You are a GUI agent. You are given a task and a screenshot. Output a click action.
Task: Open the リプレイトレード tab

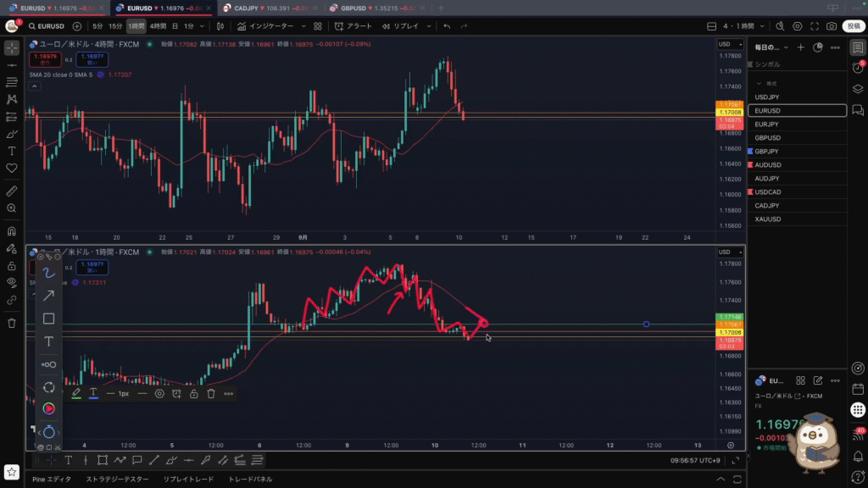(188, 480)
